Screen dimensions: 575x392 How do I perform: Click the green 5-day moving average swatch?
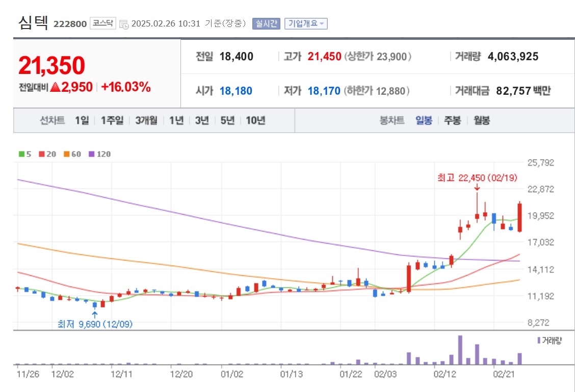coord(21,154)
